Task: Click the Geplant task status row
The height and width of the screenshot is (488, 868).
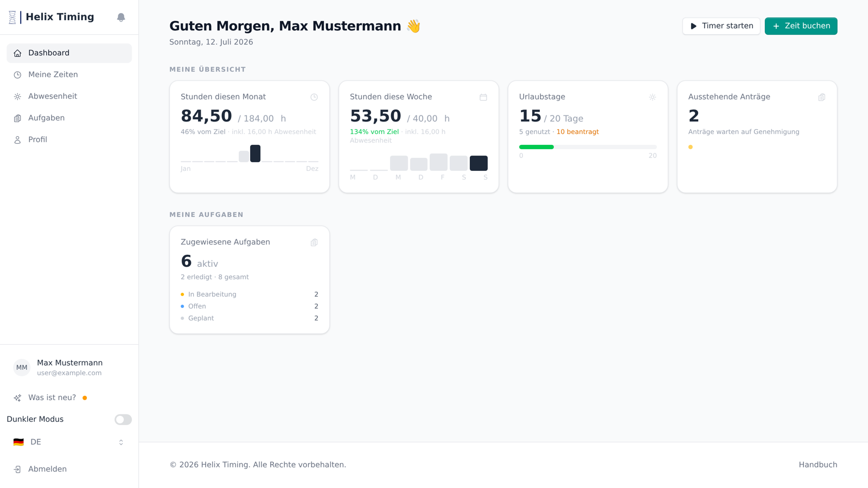Action: tap(250, 318)
